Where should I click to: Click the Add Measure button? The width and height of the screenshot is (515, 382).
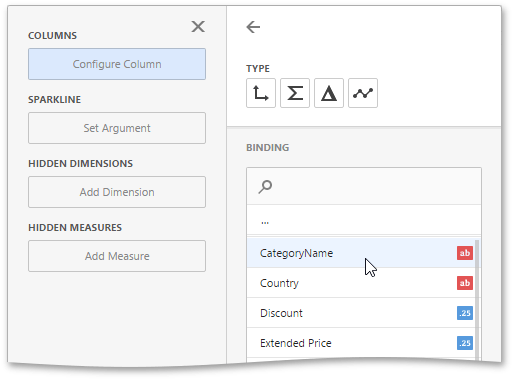tap(117, 256)
